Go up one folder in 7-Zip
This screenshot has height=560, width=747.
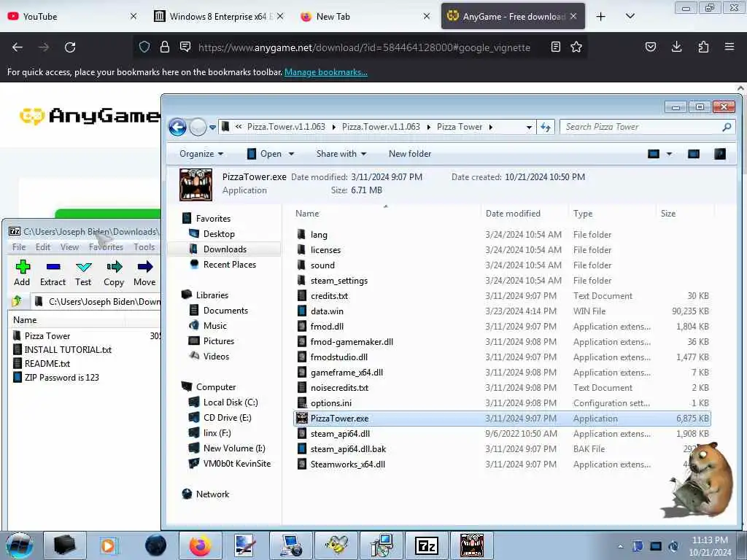17,301
